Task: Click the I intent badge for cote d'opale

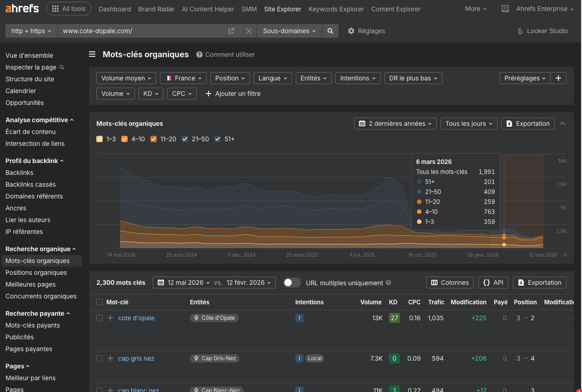Action: point(299,318)
